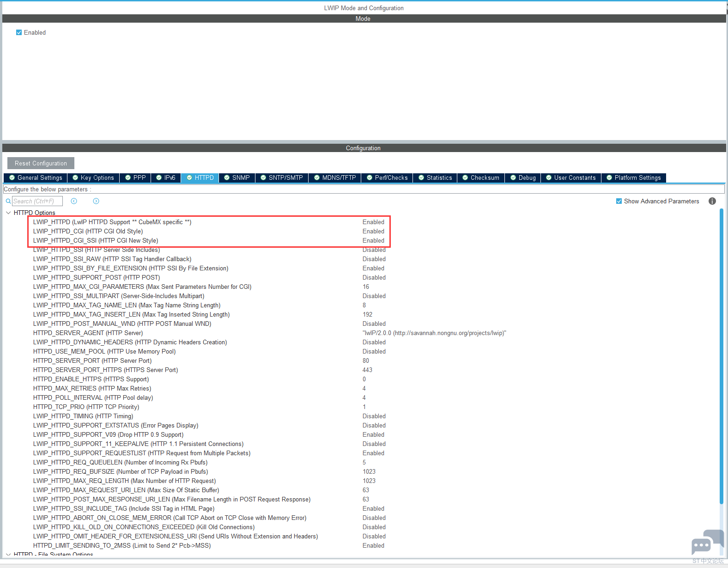The width and height of the screenshot is (728, 568).
Task: Click the parameter info icon
Action: [x=712, y=201]
